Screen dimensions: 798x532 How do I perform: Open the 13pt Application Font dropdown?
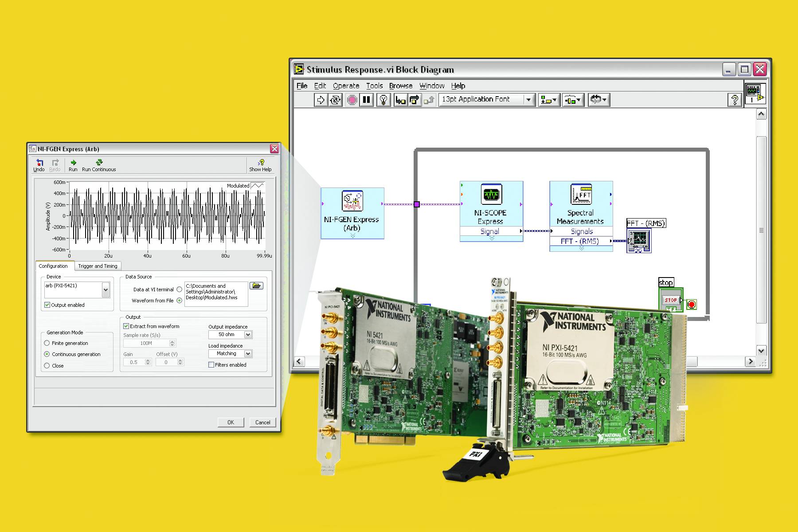point(528,99)
